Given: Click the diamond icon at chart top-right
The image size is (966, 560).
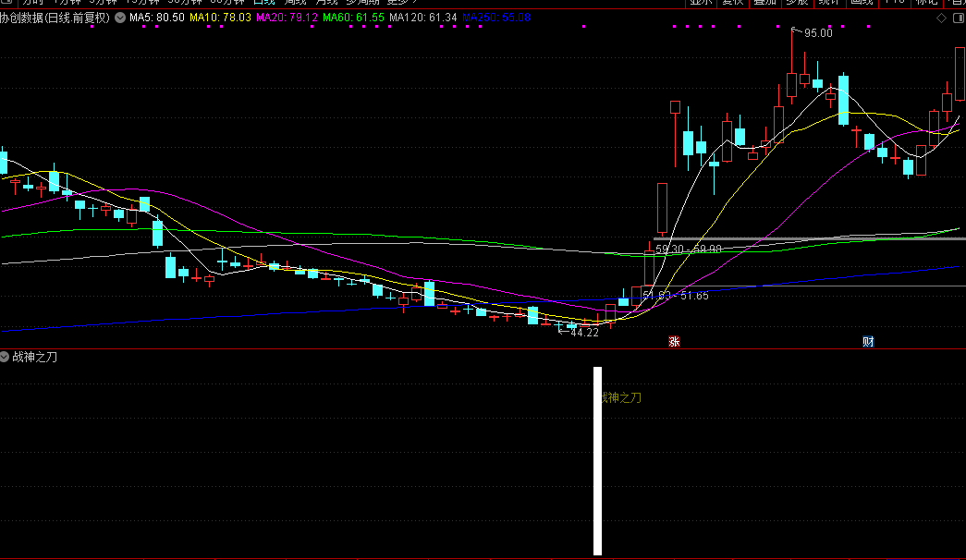Looking at the screenshot, I should click(941, 18).
